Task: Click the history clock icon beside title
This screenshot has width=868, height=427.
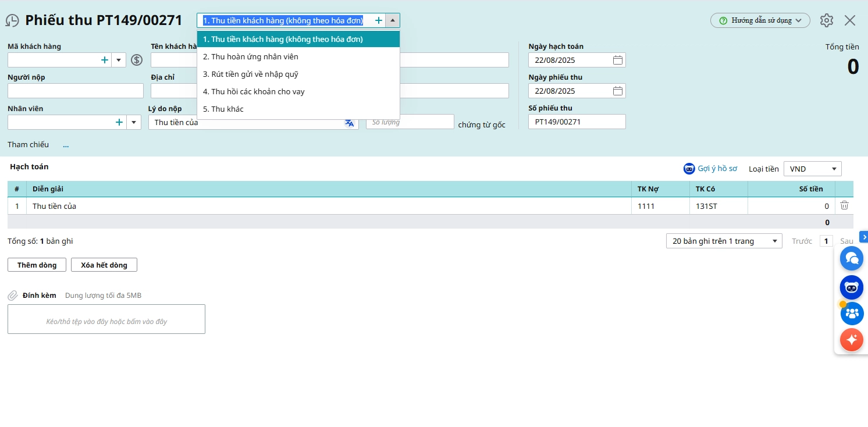Action: 12,20
